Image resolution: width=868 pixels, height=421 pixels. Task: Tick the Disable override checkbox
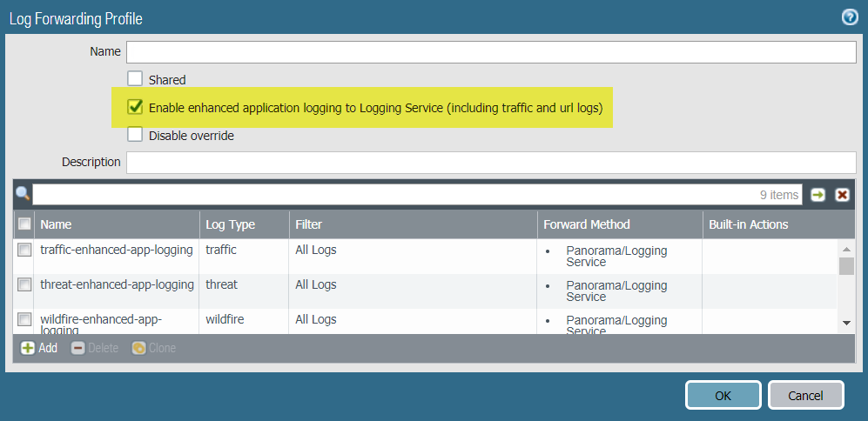coord(135,135)
